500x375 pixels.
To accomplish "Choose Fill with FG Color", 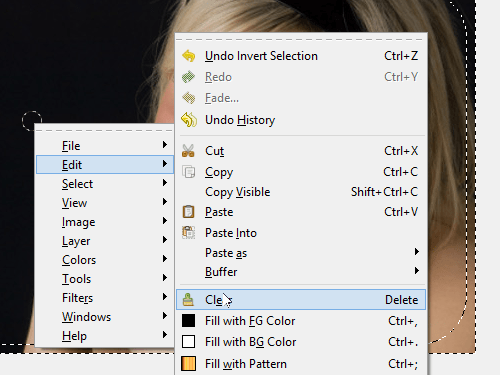I will 301,321.
